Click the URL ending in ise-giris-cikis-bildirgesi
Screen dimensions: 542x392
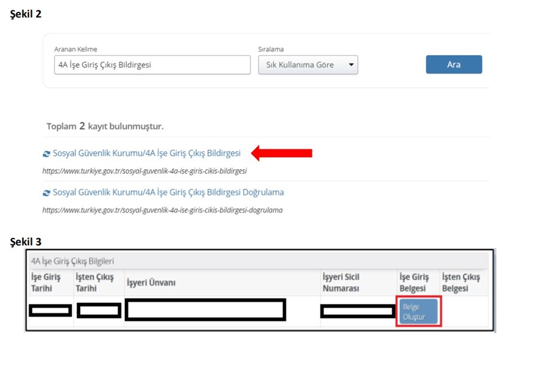click(x=144, y=171)
